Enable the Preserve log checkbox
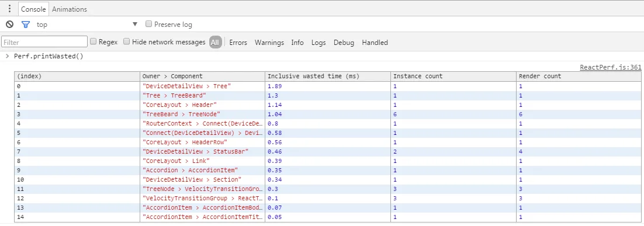Viewport: 644px width, 226px height. 148,24
